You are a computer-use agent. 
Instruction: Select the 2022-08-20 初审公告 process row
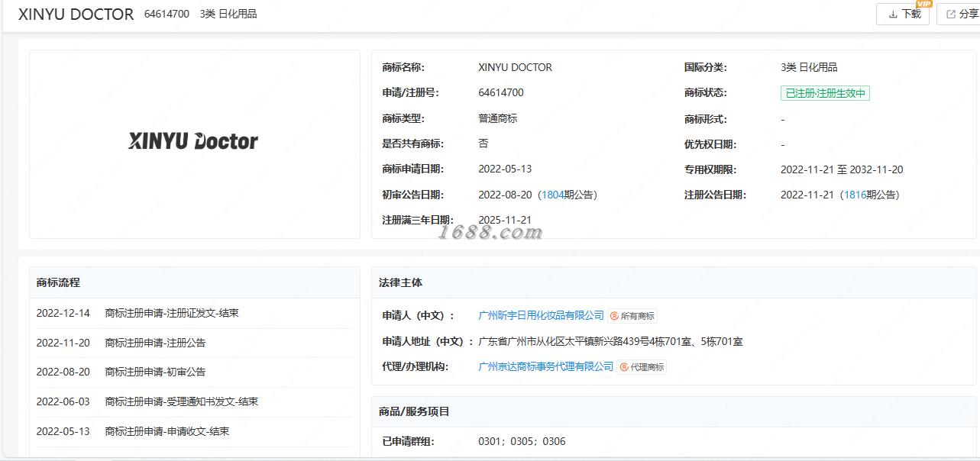pyautogui.click(x=194, y=372)
